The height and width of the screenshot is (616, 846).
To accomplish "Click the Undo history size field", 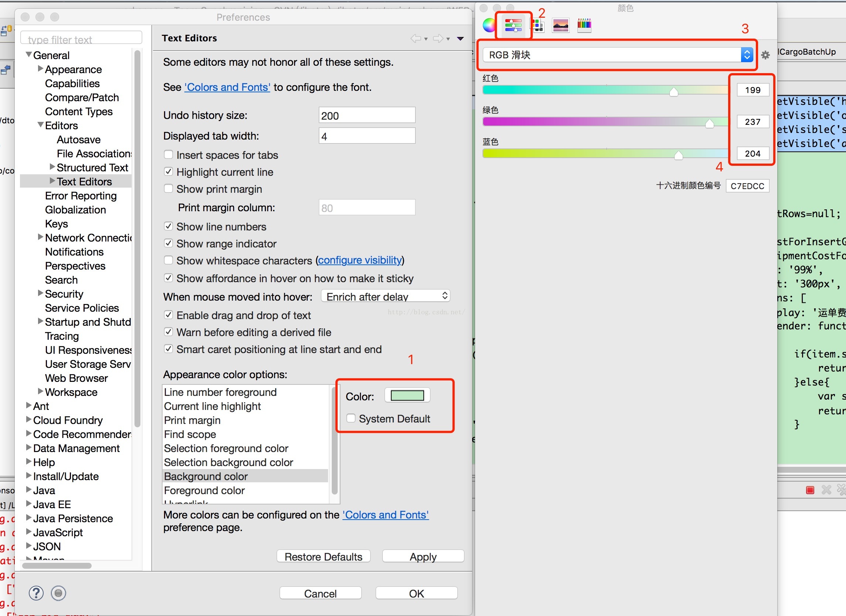I will click(x=367, y=115).
